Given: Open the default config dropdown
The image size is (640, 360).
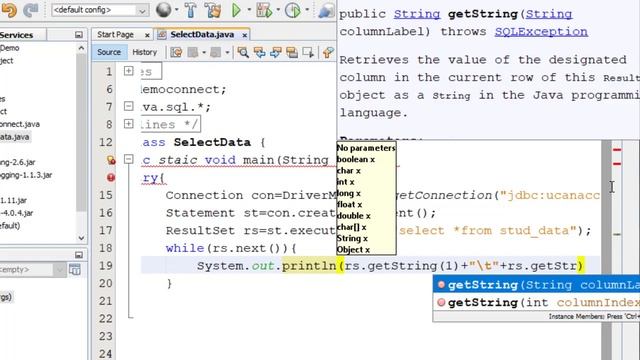Looking at the screenshot, I should [100, 10].
